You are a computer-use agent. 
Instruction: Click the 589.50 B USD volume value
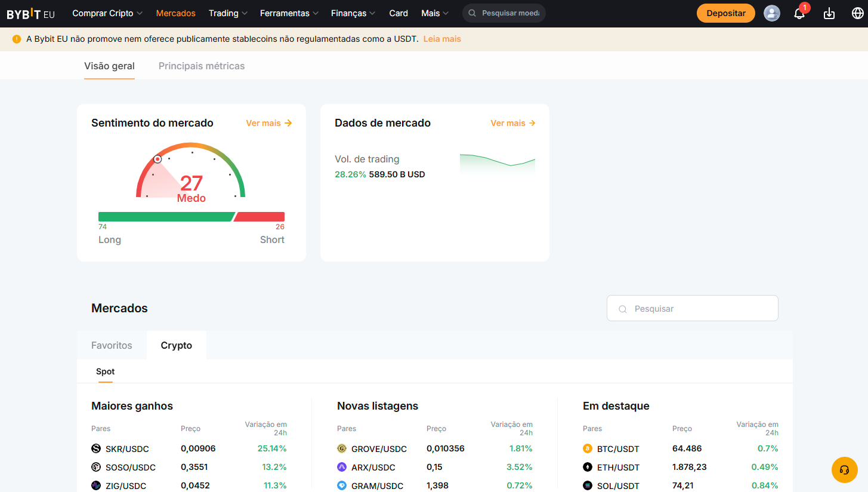click(397, 175)
